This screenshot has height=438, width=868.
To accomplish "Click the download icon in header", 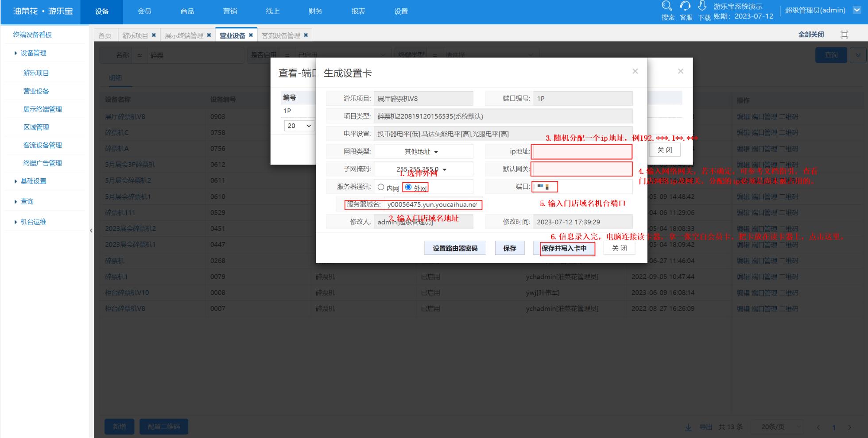I will click(x=702, y=6).
